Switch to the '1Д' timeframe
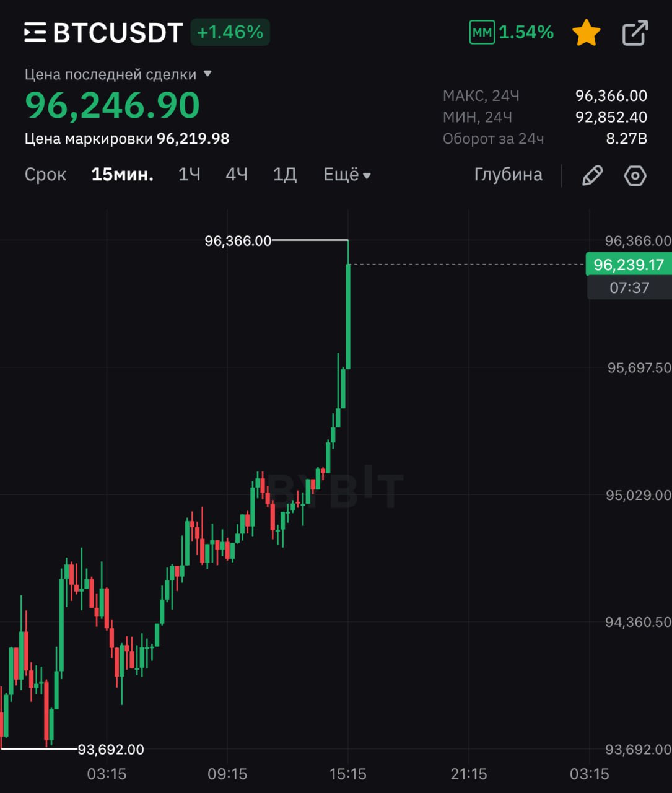 tap(285, 175)
